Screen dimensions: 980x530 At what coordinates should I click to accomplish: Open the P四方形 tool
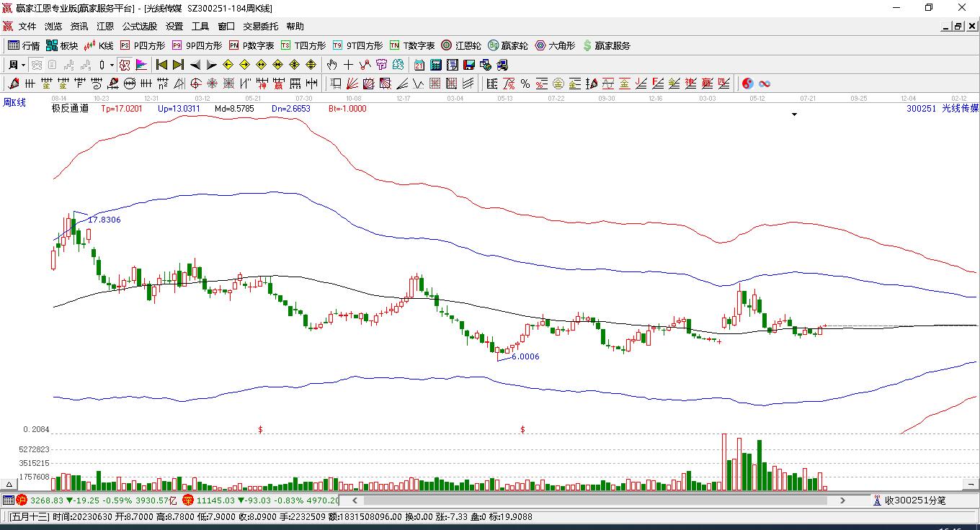point(142,45)
